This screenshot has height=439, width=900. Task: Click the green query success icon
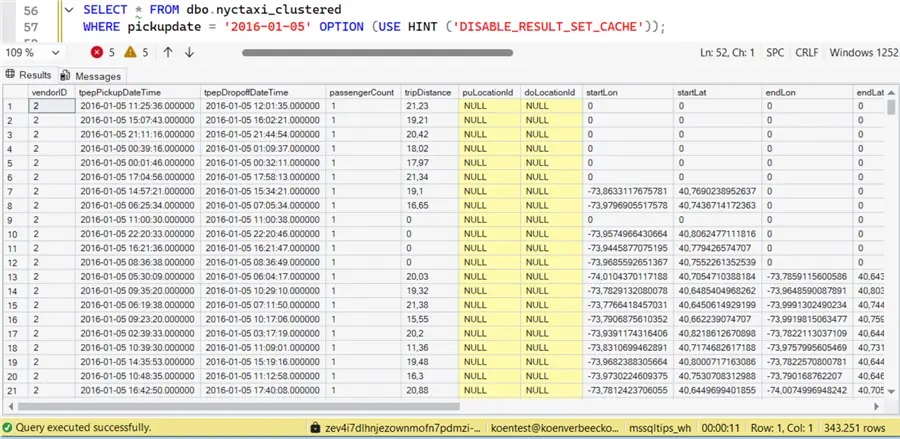[7, 427]
